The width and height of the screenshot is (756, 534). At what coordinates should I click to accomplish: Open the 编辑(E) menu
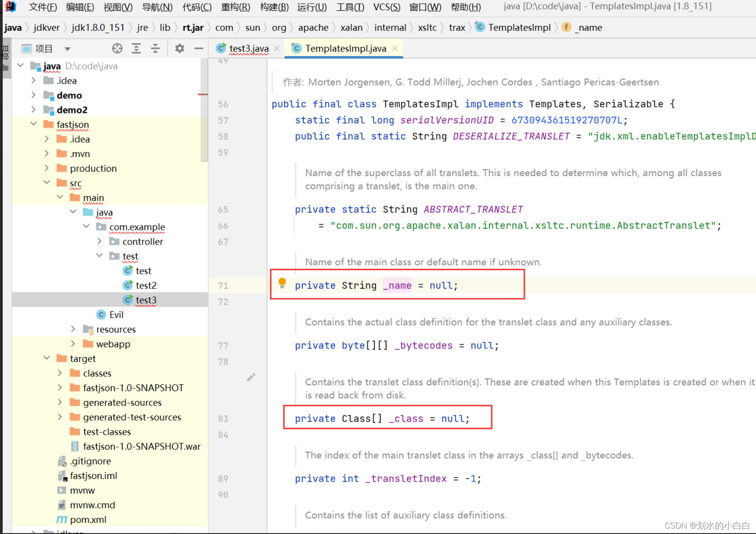(x=80, y=7)
